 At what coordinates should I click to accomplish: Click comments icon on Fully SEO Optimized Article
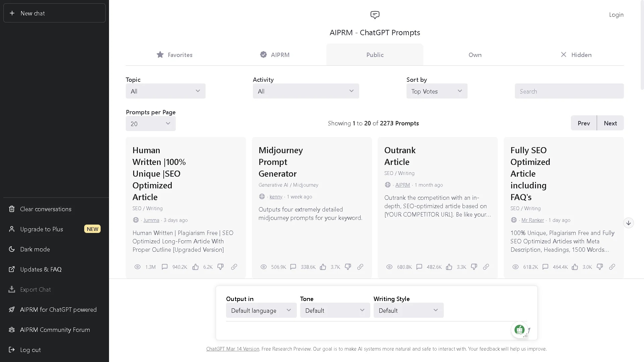point(545,267)
